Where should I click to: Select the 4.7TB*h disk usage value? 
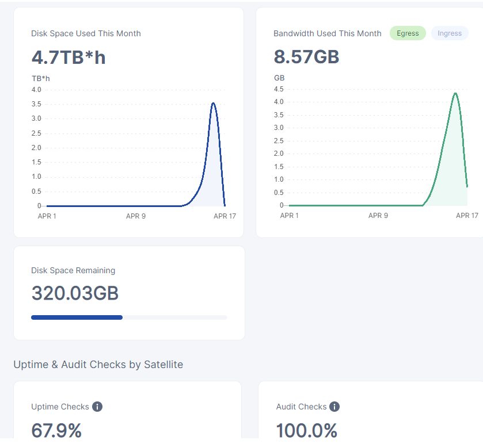click(69, 58)
